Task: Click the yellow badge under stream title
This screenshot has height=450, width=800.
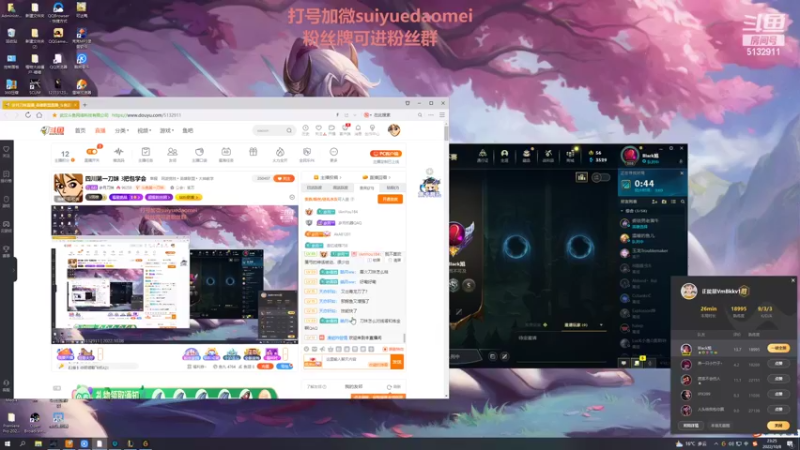Action: point(188,197)
